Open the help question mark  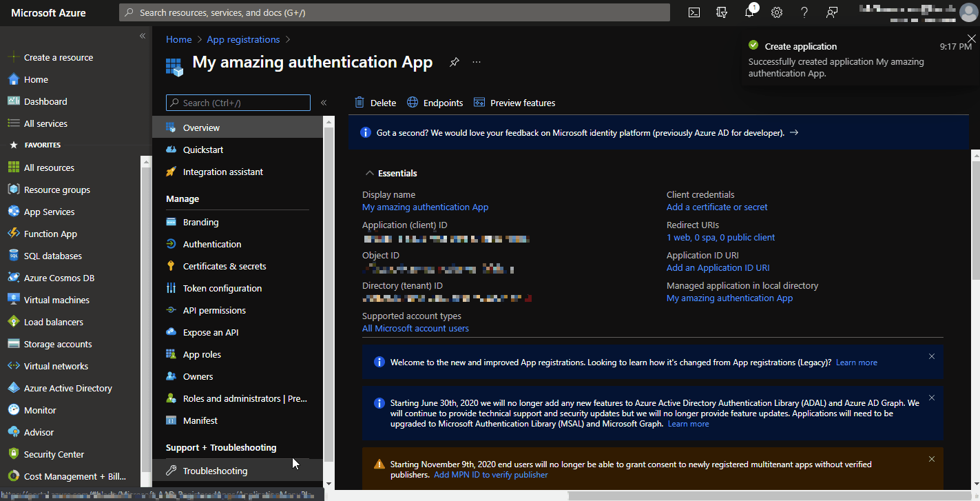804,12
